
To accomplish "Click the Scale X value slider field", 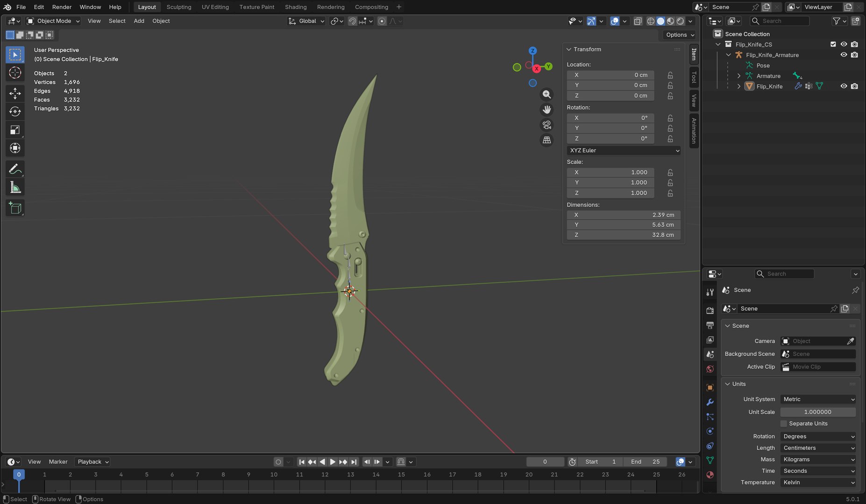I will (x=610, y=172).
